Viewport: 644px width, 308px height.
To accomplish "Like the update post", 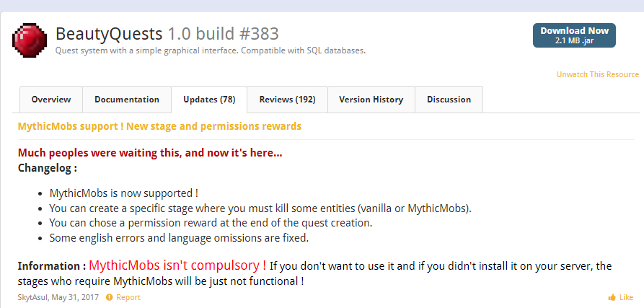I will coord(626,297).
